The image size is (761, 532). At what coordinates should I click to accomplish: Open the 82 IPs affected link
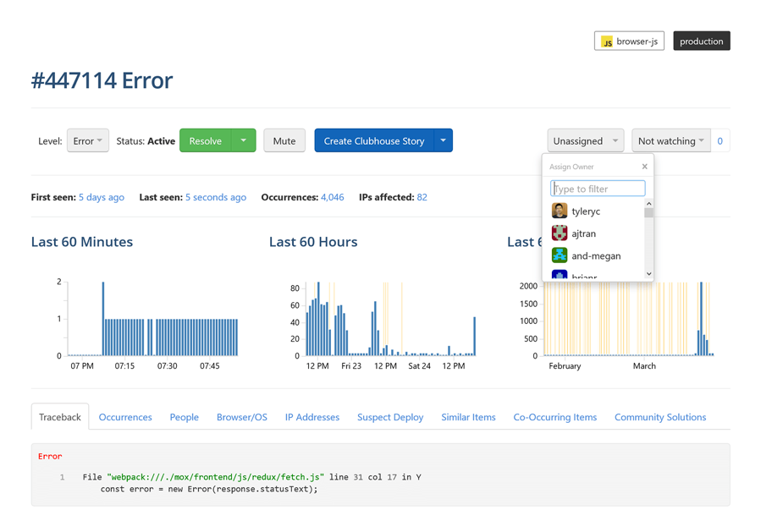click(422, 197)
